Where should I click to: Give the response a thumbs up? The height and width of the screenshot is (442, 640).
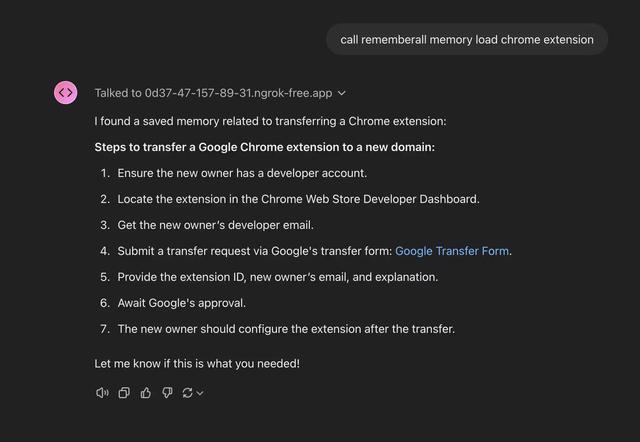point(146,393)
